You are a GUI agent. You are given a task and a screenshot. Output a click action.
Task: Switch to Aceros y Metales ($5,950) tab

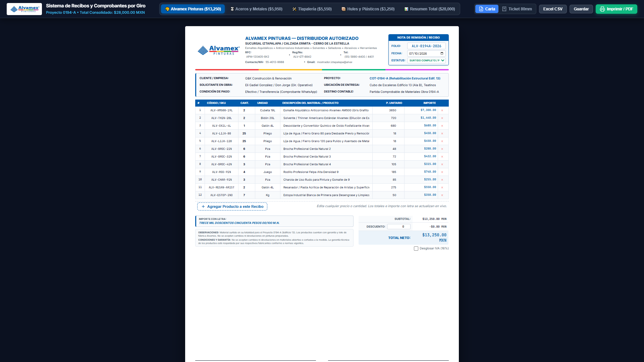coord(257,9)
